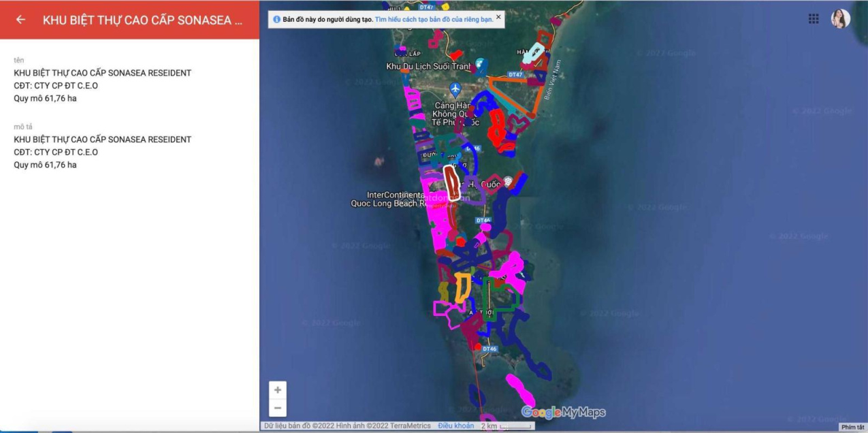Click the 'Cảng Hàng Không Quốc Tế Phú Quốc' label
The width and height of the screenshot is (868, 433).
[x=455, y=114]
